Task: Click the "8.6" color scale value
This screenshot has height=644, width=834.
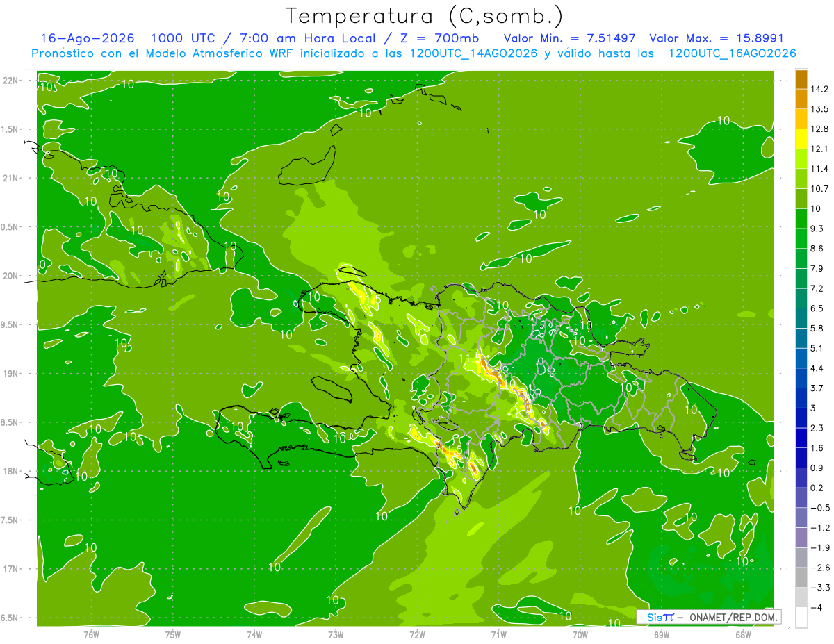Action: tap(816, 249)
